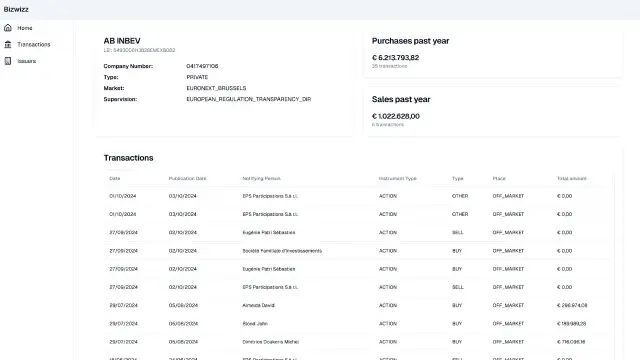Go to Transactions via sidebar label
This screenshot has height=360, width=640.
[x=34, y=44]
